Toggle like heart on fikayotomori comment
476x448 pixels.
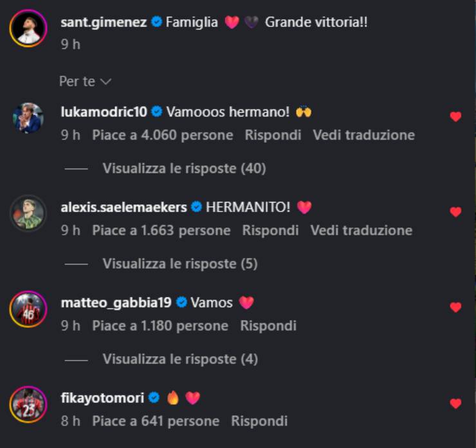(x=455, y=404)
